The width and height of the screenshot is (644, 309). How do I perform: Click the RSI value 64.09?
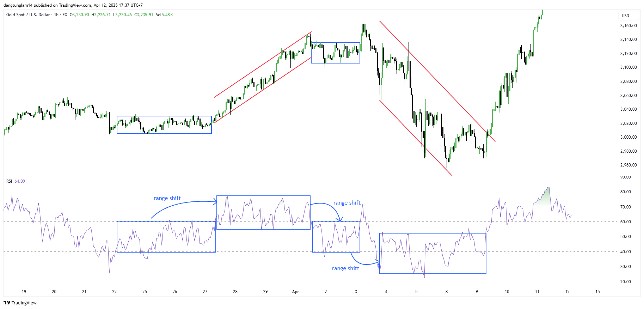pyautogui.click(x=20, y=181)
